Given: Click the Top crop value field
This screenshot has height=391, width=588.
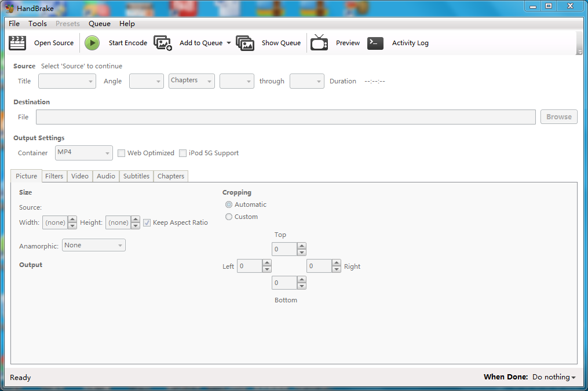Looking at the screenshot, I should (x=284, y=249).
